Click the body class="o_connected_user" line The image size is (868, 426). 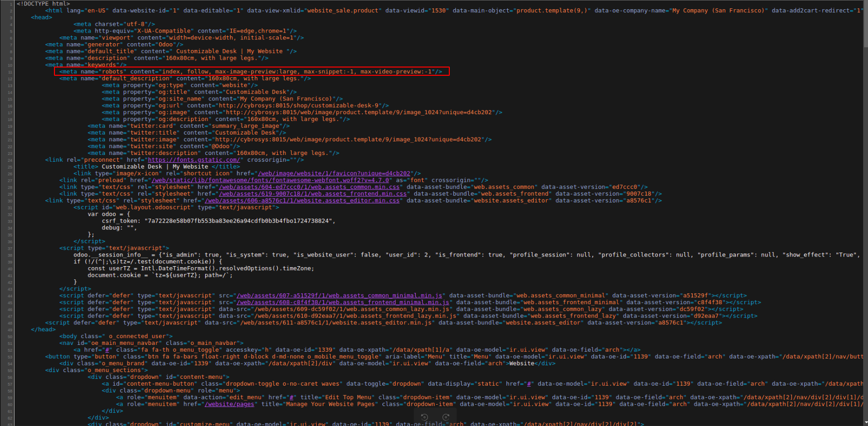[116, 336]
